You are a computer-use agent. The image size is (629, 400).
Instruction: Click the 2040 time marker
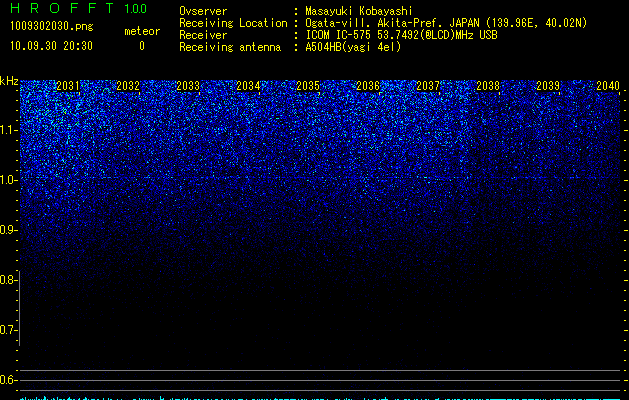coord(608,86)
